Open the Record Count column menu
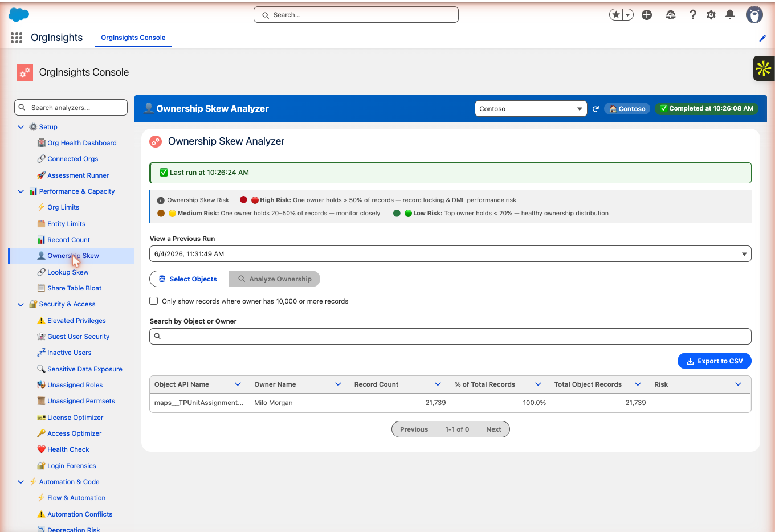This screenshot has height=532, width=775. [x=438, y=384]
